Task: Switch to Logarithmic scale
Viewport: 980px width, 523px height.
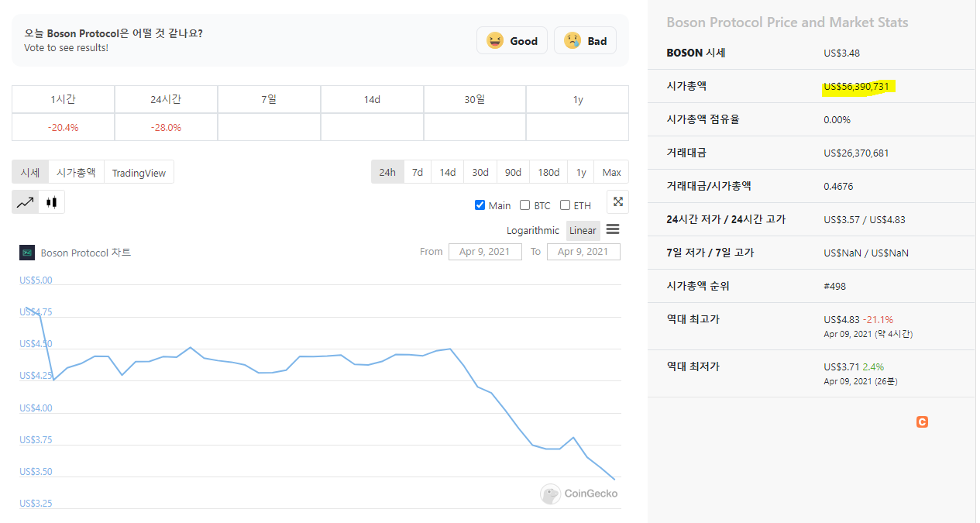Action: pyautogui.click(x=533, y=230)
